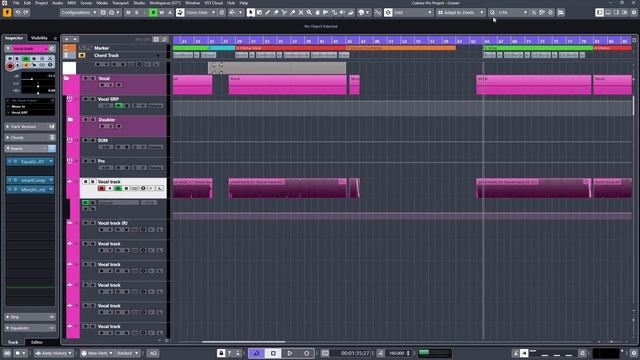
Task: Click the Undo arrow in toolbar
Action: (18, 13)
